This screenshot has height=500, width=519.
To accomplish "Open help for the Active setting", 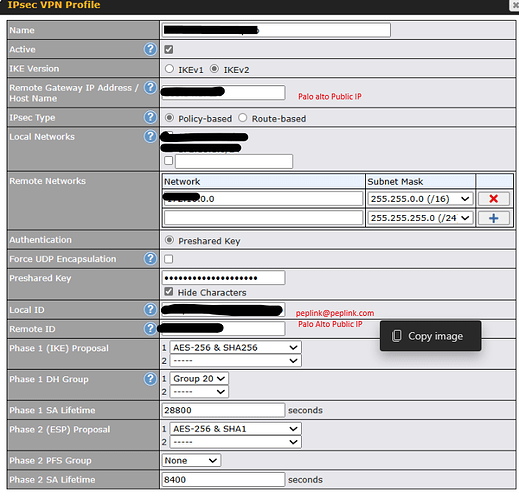I will click(150, 49).
